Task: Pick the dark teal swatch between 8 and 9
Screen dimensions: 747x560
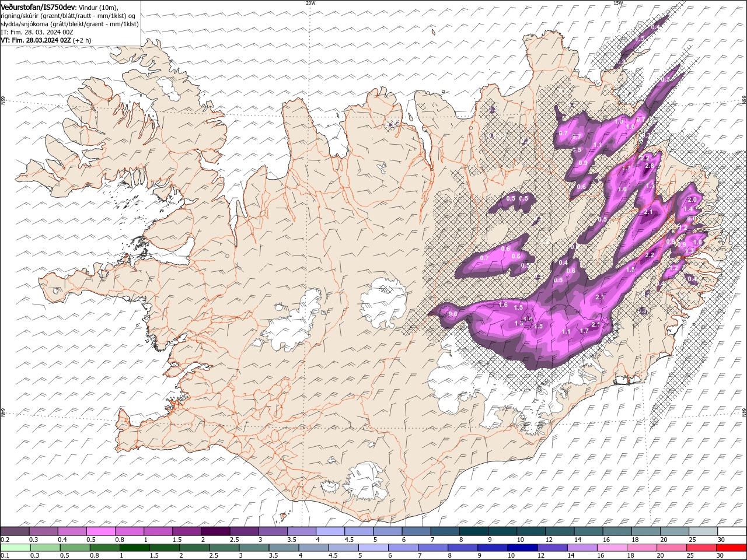Action: pyautogui.click(x=473, y=531)
